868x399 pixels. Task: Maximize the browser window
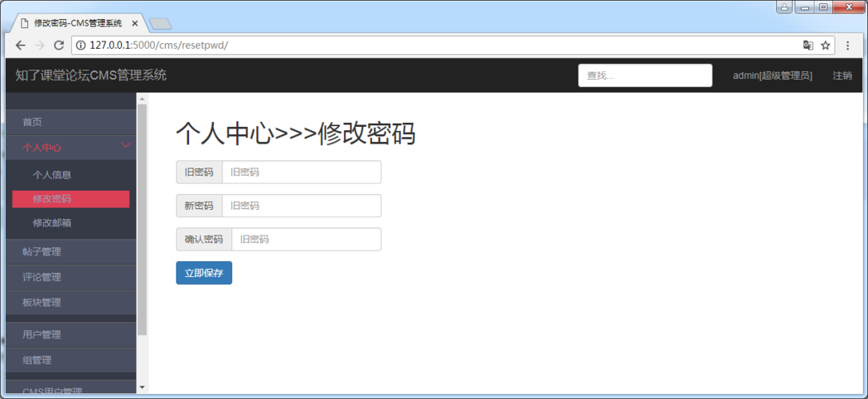click(x=823, y=6)
